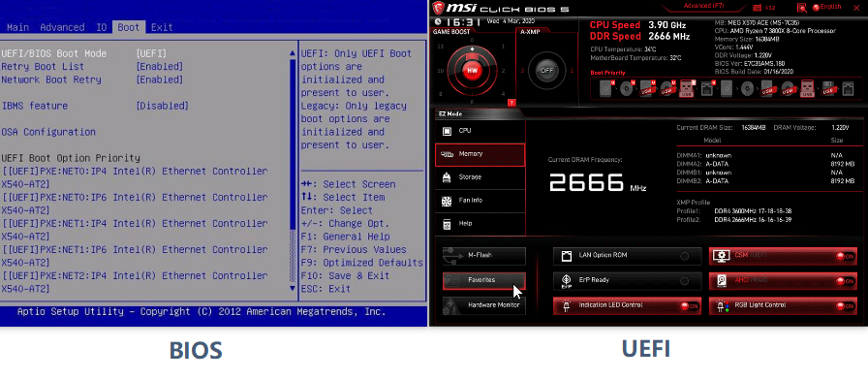
Task: Change the English language setting
Action: click(x=826, y=7)
